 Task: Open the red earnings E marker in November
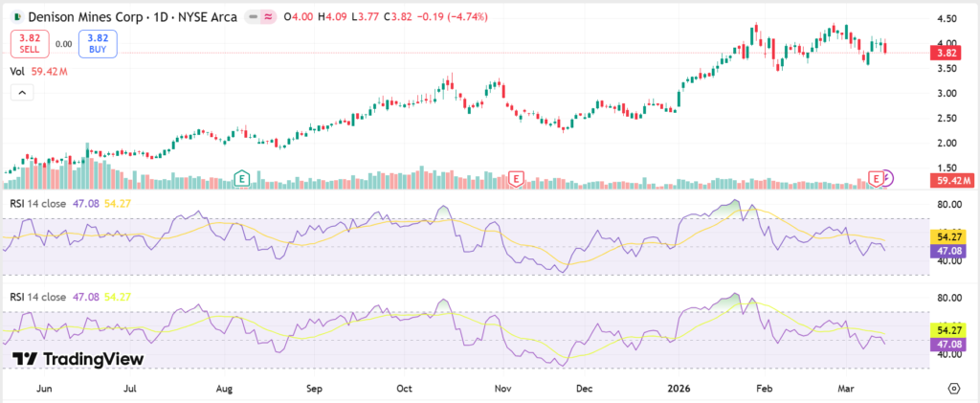click(x=517, y=178)
